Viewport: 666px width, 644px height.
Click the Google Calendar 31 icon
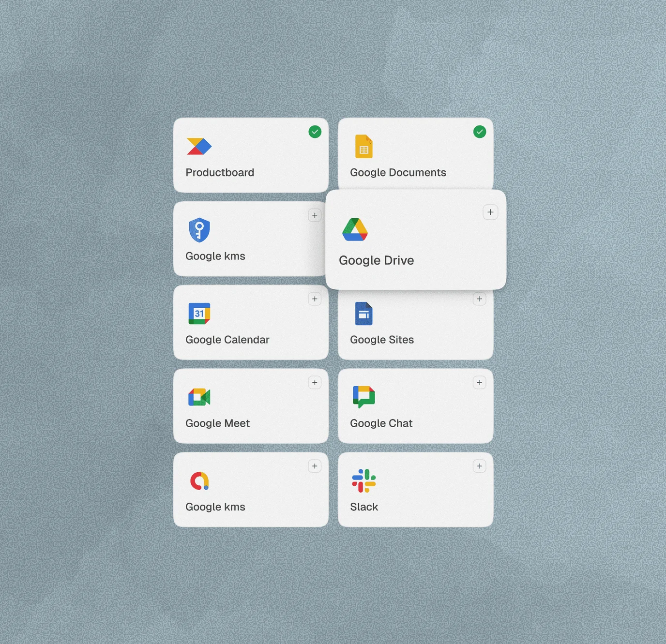(199, 314)
